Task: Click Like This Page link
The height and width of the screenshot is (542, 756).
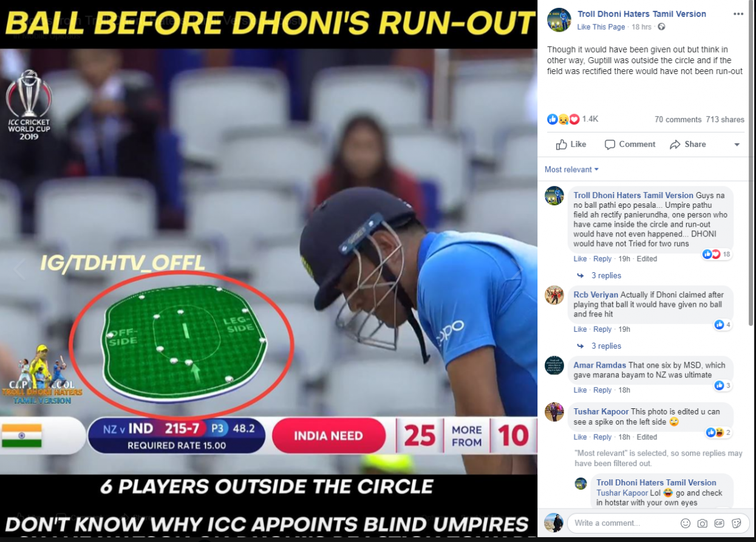Action: pos(601,27)
